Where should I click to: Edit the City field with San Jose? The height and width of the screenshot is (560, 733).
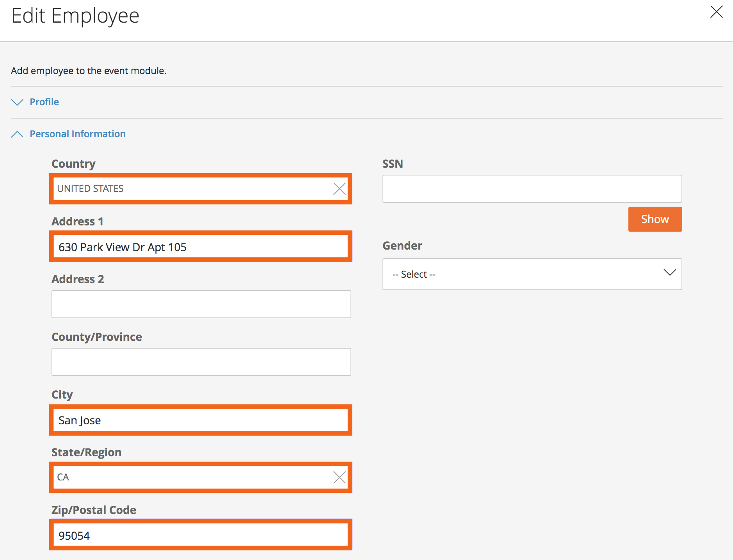201,420
